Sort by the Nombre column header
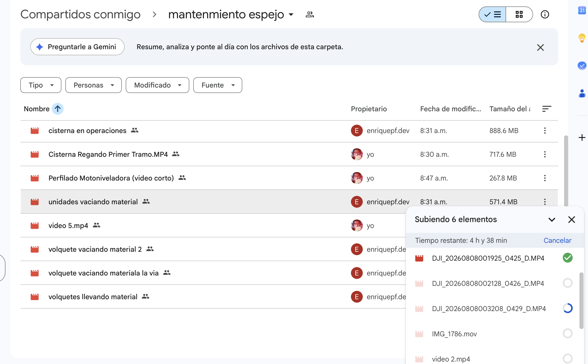The width and height of the screenshot is (588, 364). pyautogui.click(x=37, y=109)
